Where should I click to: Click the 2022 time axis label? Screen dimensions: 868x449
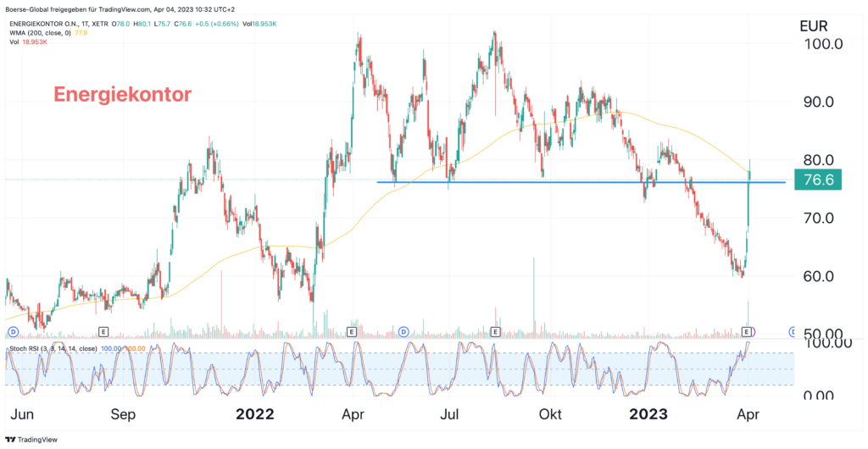[255, 414]
